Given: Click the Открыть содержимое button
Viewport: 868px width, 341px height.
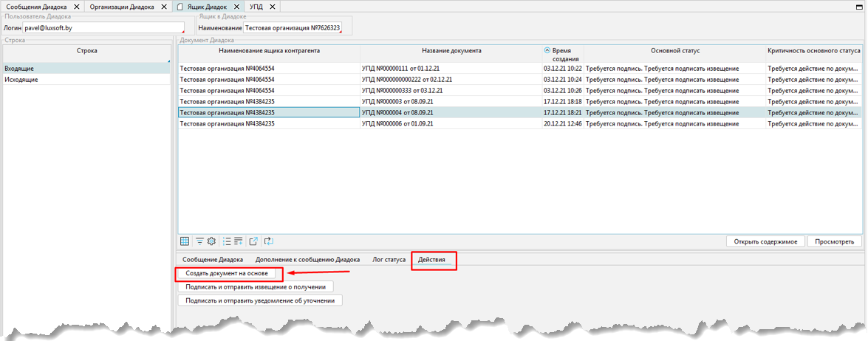Looking at the screenshot, I should click(765, 241).
